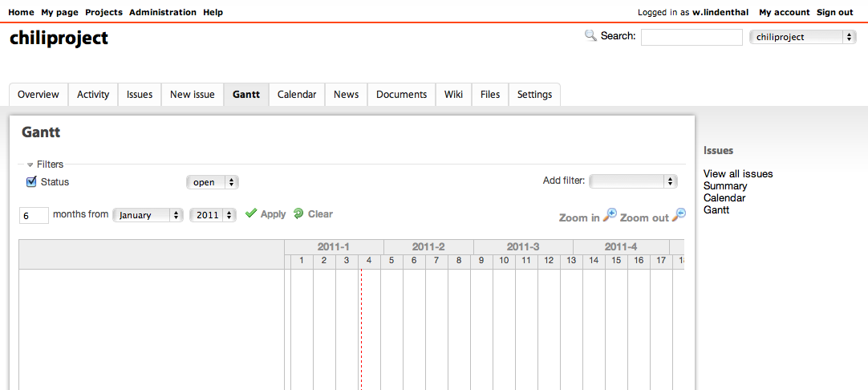
Task: Click the 2011-3 month header
Action: click(523, 247)
